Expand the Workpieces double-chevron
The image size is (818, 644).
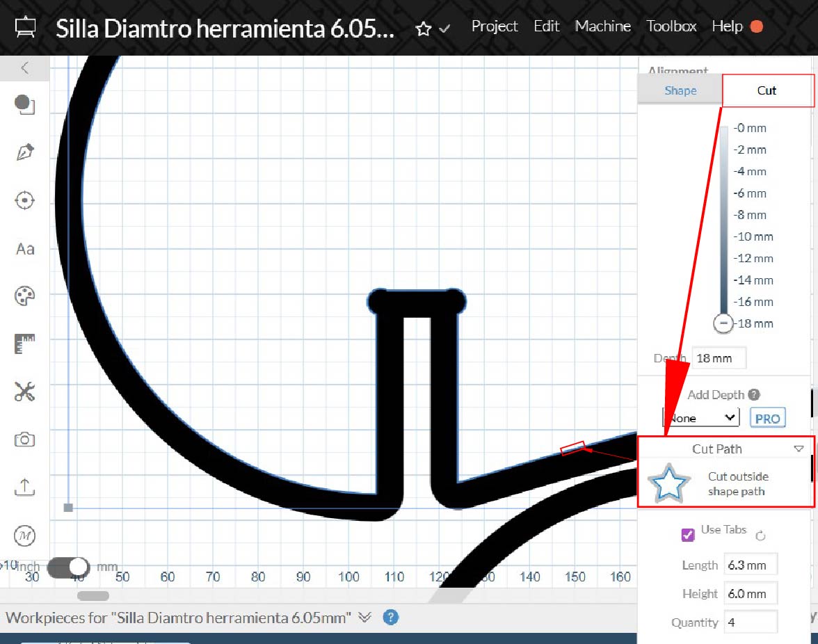point(364,618)
